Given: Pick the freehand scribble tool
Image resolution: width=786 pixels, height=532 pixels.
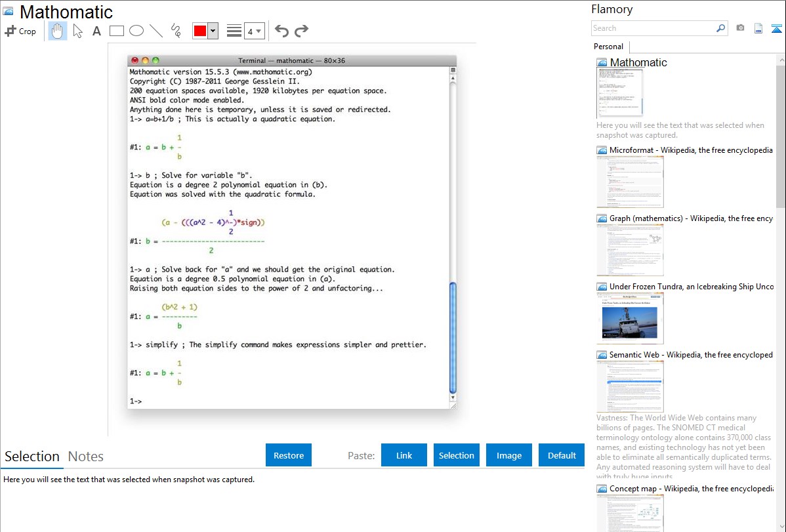Looking at the screenshot, I should (x=176, y=31).
